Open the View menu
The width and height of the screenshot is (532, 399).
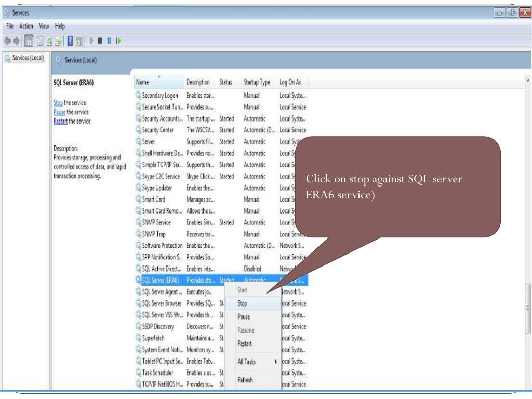44,26
